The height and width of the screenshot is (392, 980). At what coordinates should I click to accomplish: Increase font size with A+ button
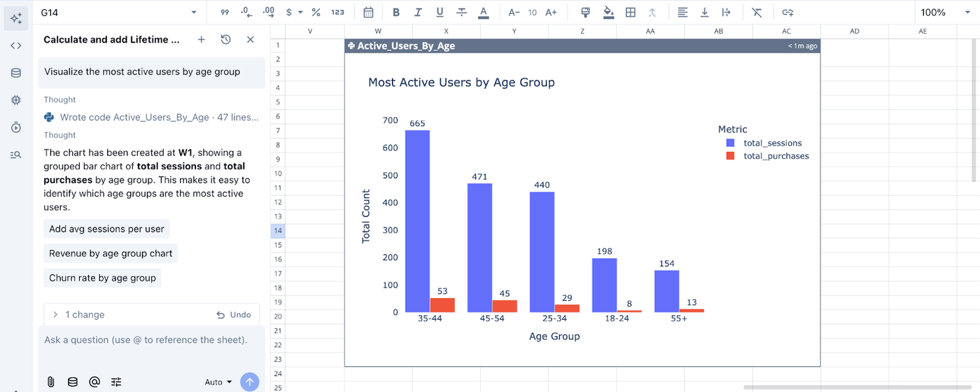click(551, 13)
